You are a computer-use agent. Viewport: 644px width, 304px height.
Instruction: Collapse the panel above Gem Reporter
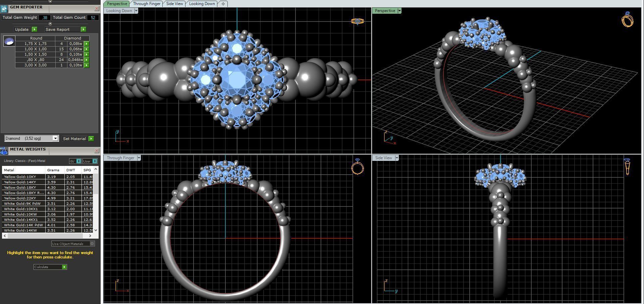[x=50, y=2]
